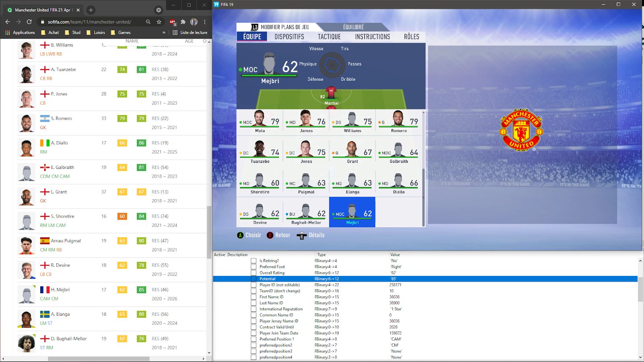Click the forward navigation arrow in Chrome
This screenshot has width=644, height=362.
18,22
